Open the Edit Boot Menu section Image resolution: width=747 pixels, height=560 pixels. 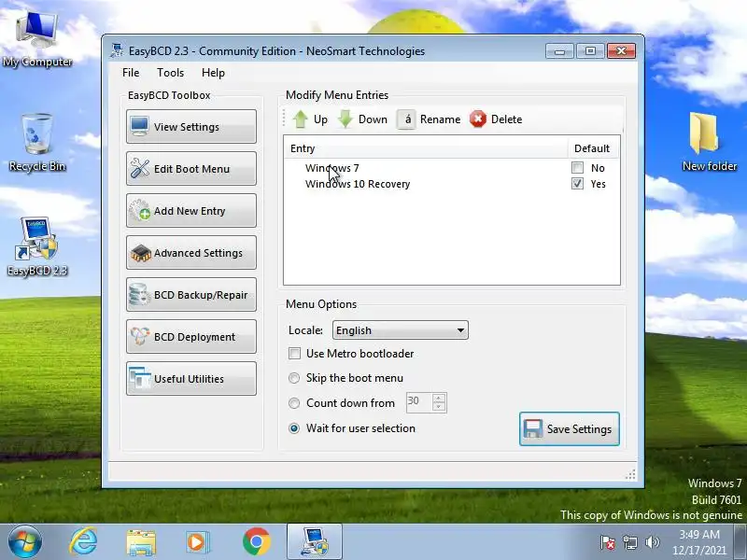pyautogui.click(x=191, y=169)
